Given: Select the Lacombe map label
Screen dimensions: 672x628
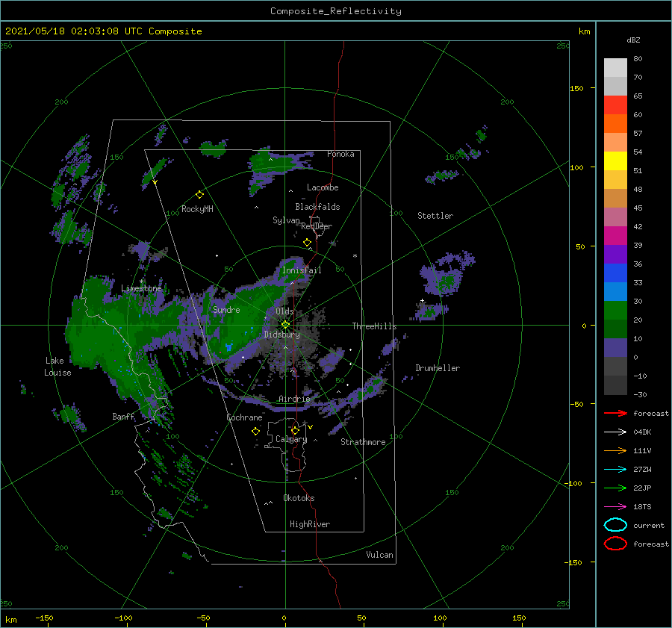Looking at the screenshot, I should coord(323,187).
